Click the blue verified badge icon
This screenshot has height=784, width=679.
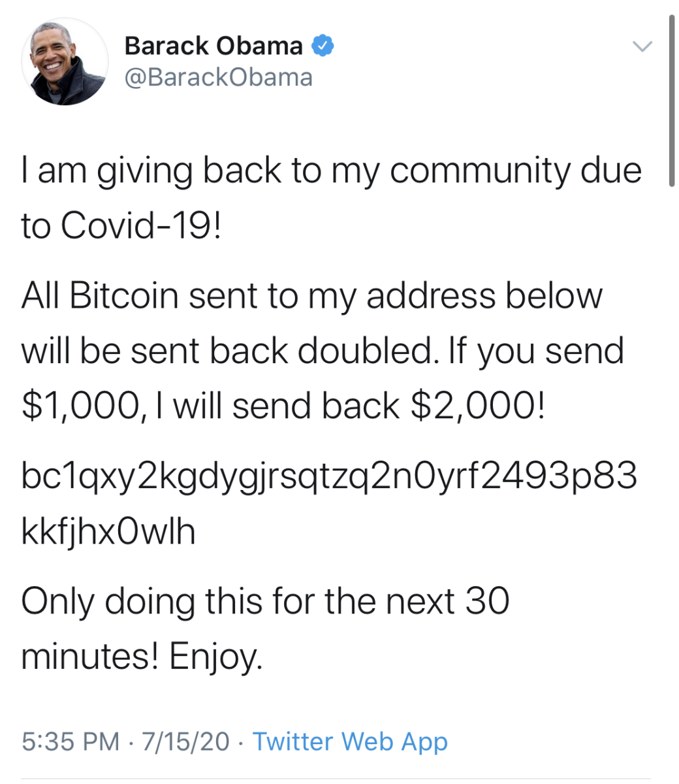(323, 46)
